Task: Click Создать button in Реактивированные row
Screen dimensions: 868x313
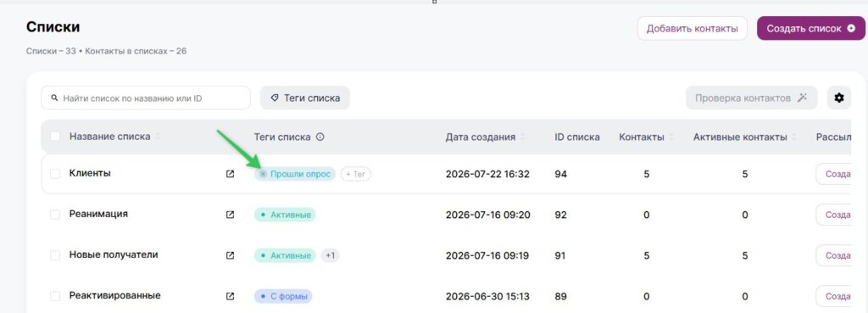Action: (834, 296)
